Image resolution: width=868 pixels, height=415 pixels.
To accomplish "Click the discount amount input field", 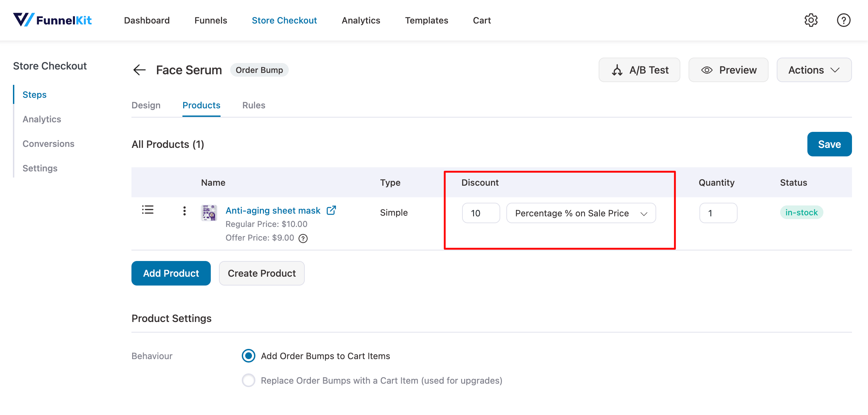I will pos(480,213).
